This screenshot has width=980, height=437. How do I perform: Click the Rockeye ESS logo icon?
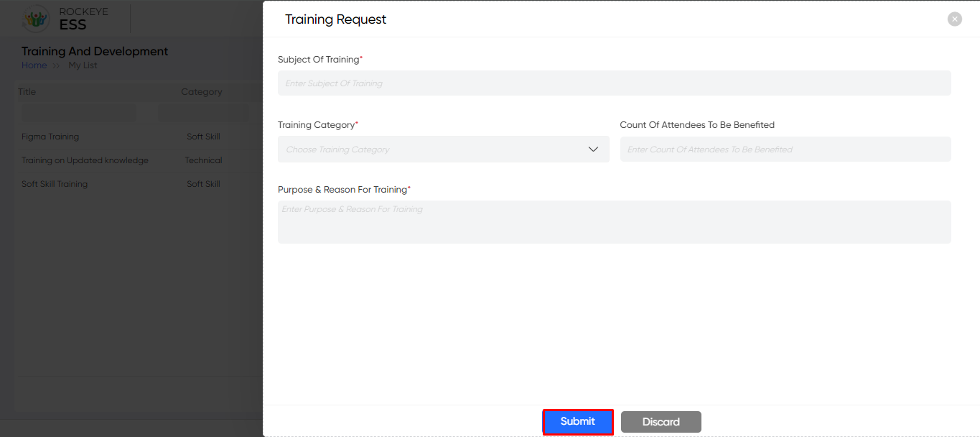point(35,19)
